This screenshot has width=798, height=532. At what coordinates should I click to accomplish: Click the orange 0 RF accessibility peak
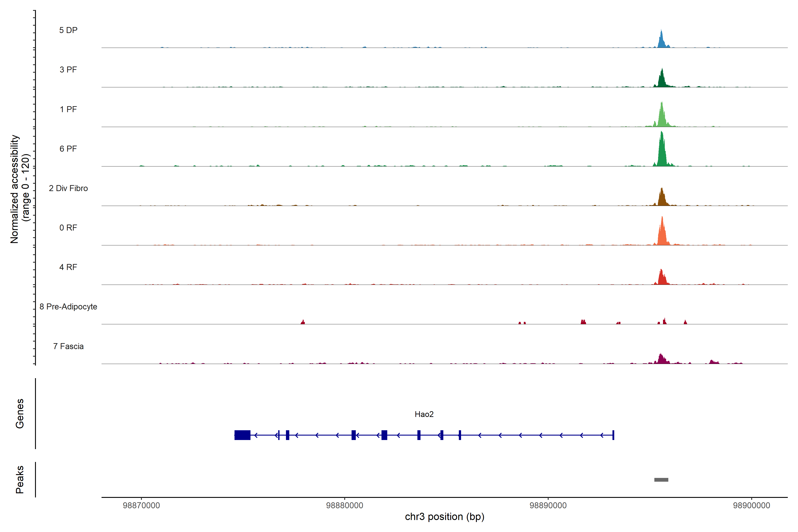tap(662, 234)
